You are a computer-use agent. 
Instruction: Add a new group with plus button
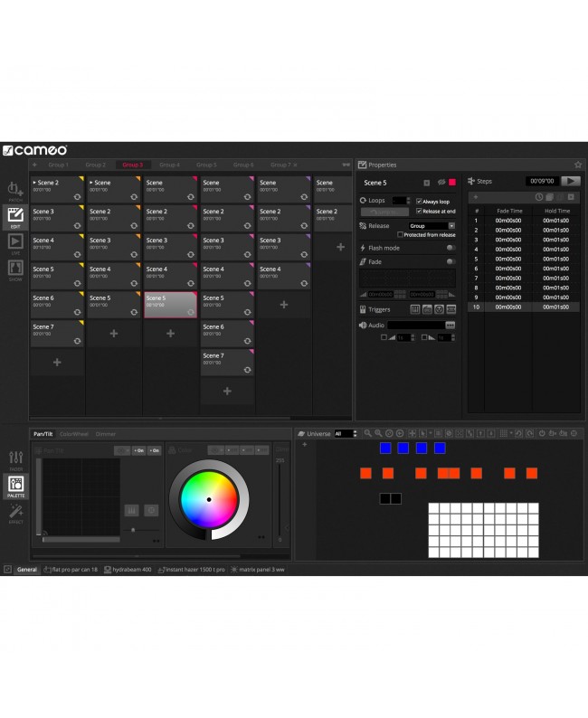(x=34, y=165)
